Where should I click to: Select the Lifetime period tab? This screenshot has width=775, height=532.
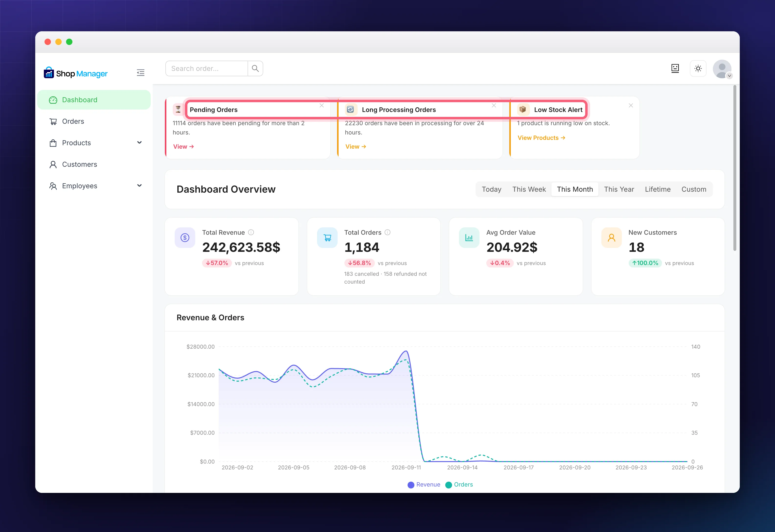click(658, 189)
